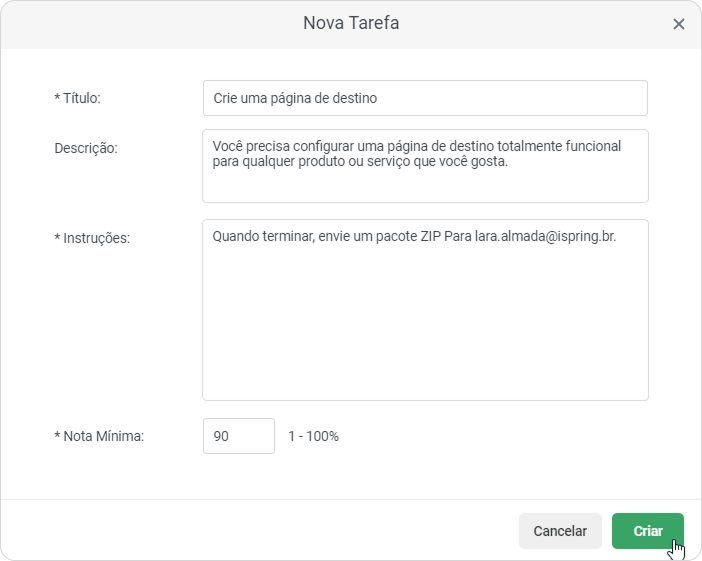Click the Cancelar button

coord(560,531)
